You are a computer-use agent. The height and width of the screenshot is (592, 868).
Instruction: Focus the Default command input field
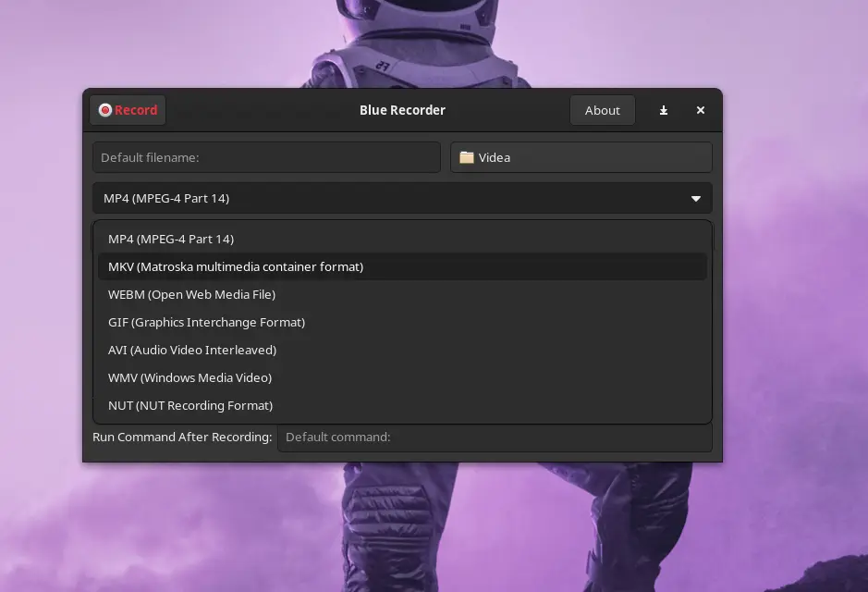point(495,437)
